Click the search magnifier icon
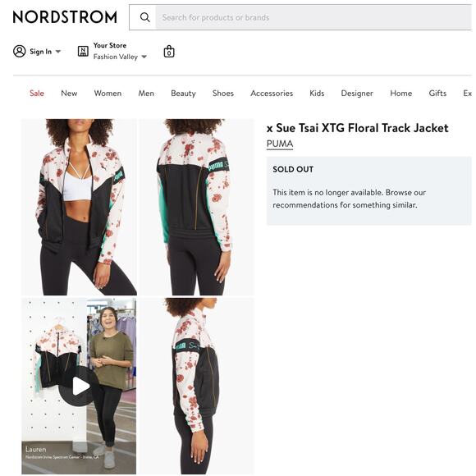The height and width of the screenshot is (476, 476). point(144,17)
